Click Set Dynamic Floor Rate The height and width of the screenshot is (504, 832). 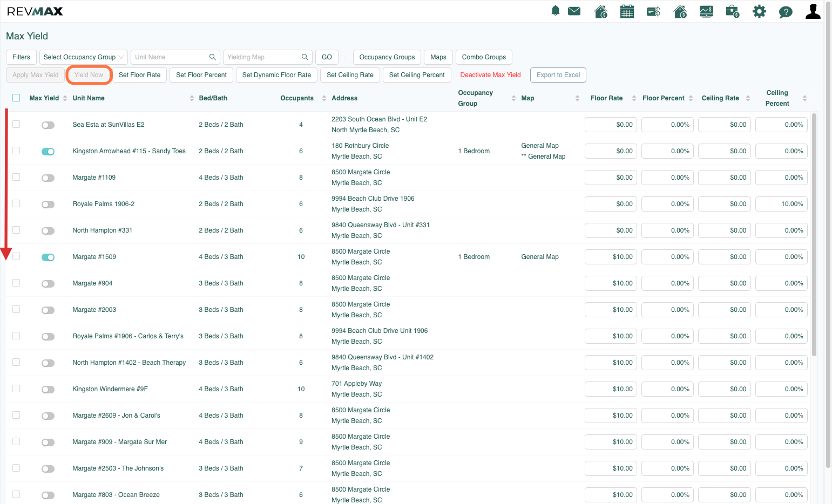(x=276, y=75)
